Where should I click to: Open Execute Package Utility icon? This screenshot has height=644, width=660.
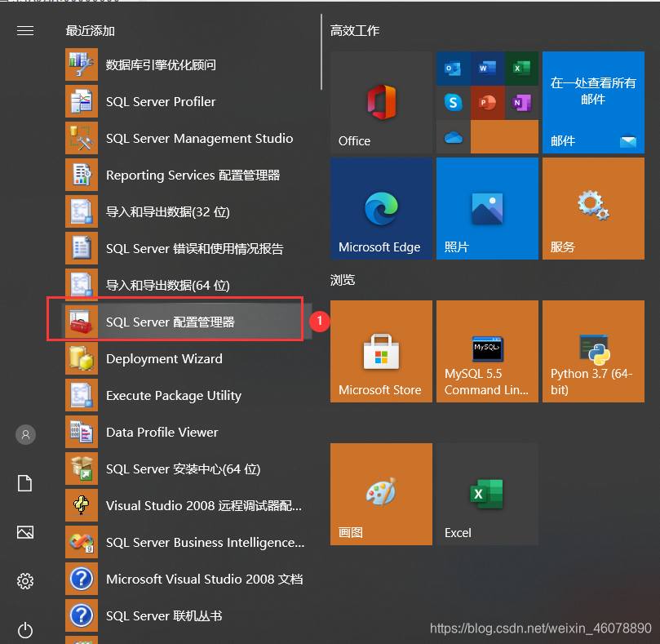click(x=82, y=395)
